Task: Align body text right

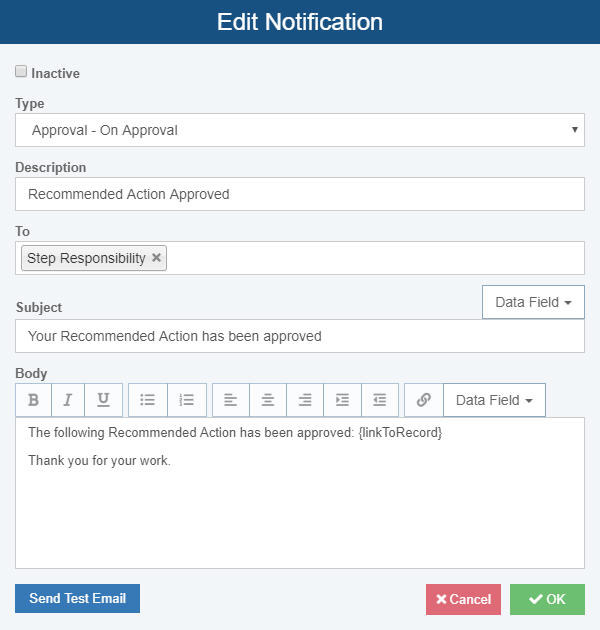Action: pyautogui.click(x=305, y=400)
